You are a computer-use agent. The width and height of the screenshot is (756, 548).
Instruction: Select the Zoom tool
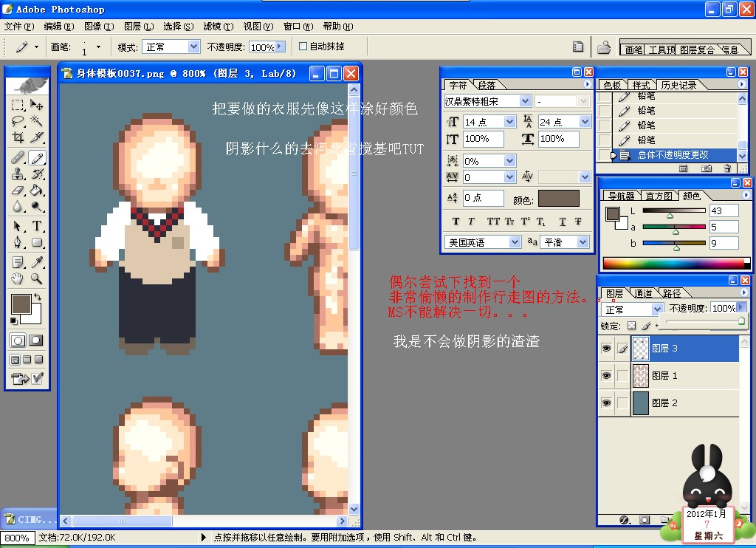pos(37,278)
